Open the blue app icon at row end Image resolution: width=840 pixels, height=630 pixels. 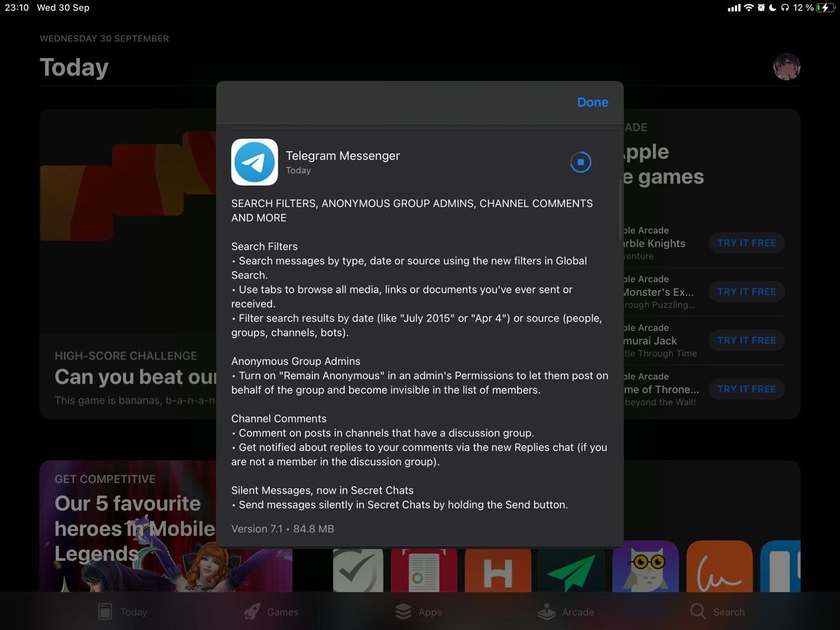tap(780, 567)
